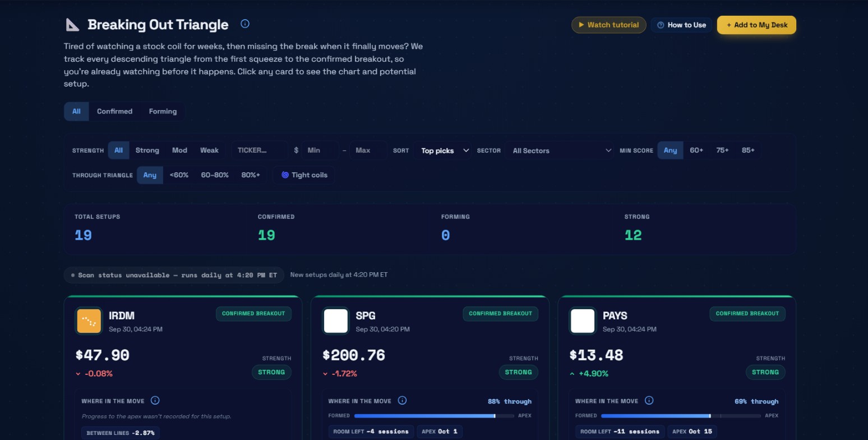This screenshot has height=440, width=868.
Task: Click the PAYS formed-to-apex progress bar
Action: tap(681, 416)
